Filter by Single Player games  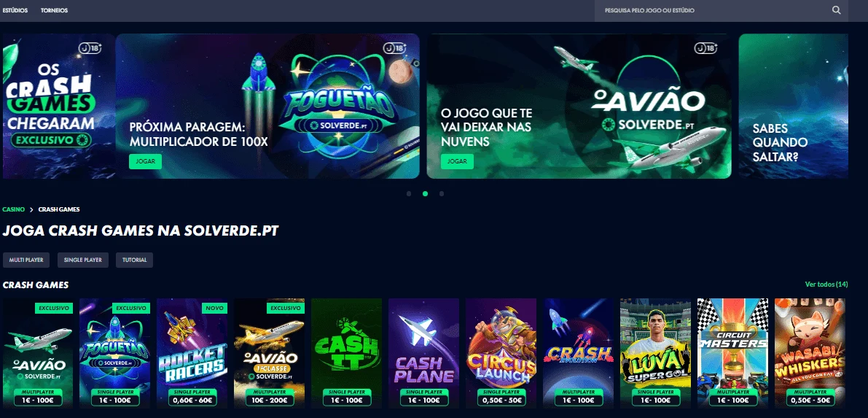(83, 260)
